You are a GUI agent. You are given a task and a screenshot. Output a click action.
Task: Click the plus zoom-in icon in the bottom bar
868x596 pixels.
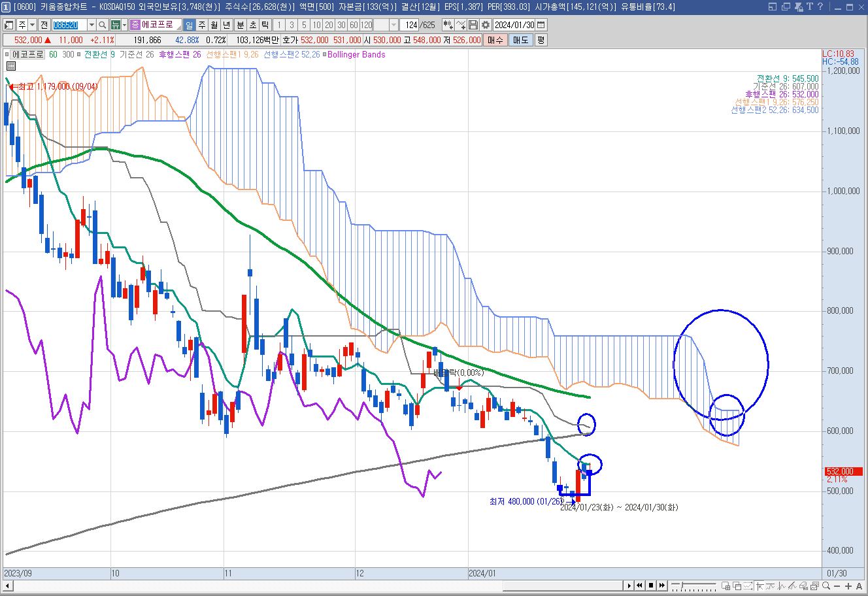pos(848,586)
